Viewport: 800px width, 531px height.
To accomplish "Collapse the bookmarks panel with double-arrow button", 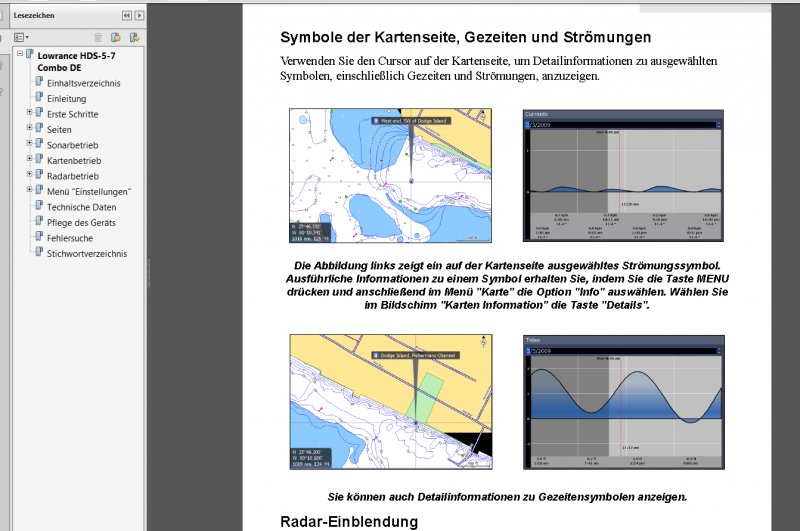I will tap(127, 16).
